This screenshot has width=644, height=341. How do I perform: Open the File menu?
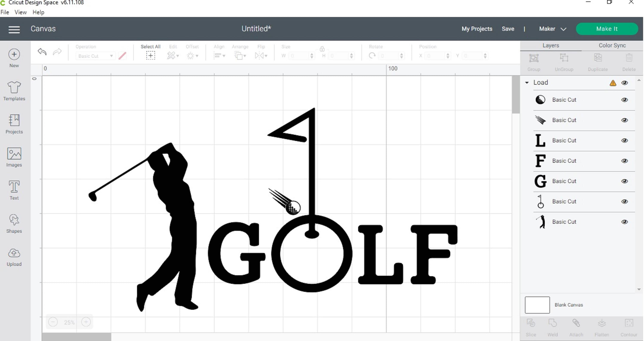point(5,12)
